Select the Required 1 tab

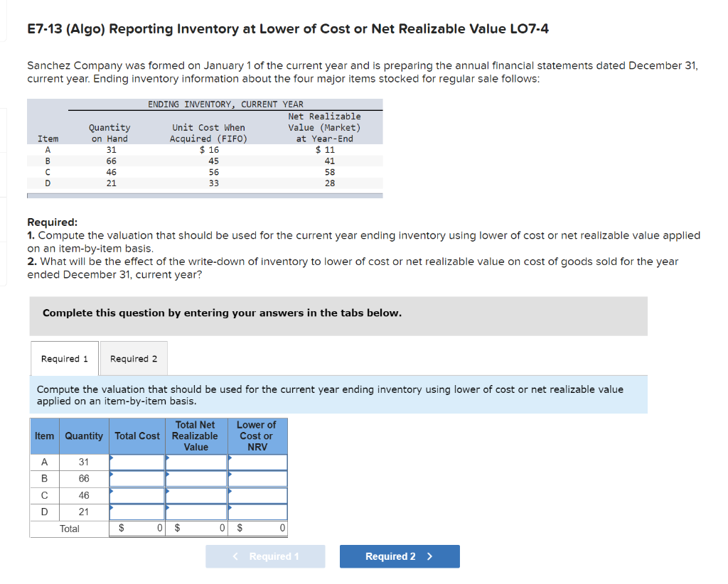click(64, 358)
